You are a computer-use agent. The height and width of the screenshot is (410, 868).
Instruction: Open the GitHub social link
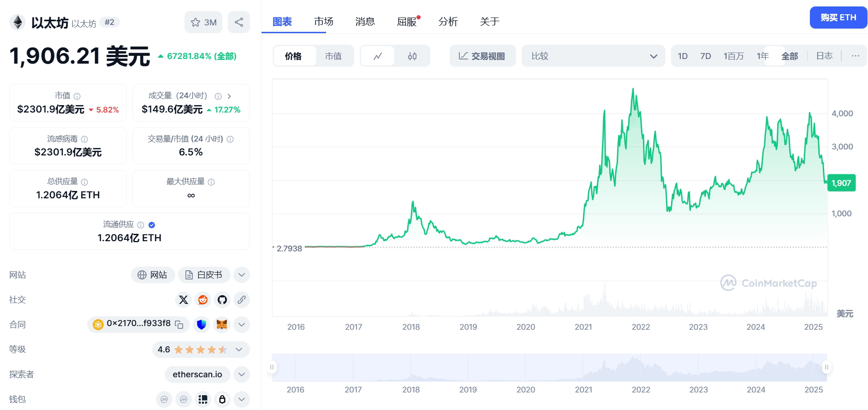[222, 300]
